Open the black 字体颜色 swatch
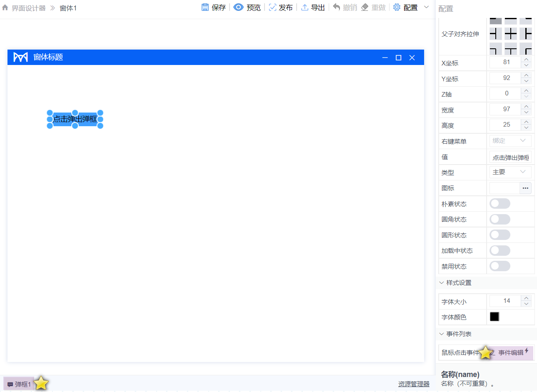Viewport: 537px width, 392px height. point(495,317)
